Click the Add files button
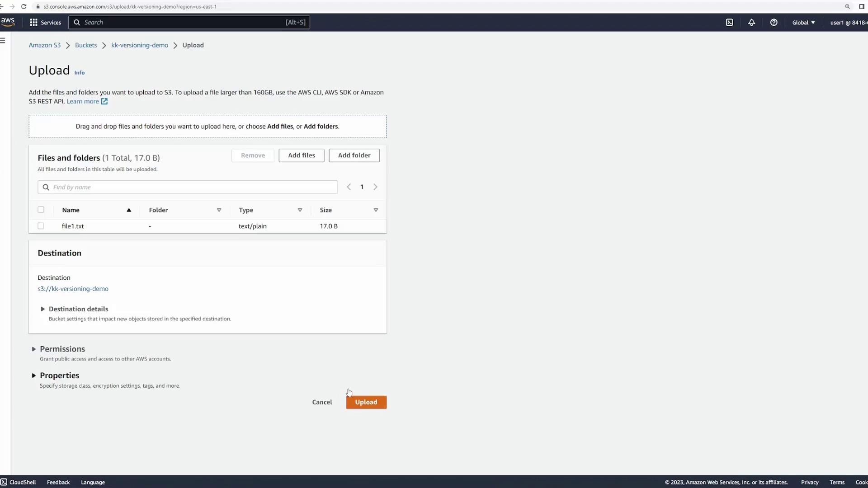 click(x=301, y=155)
